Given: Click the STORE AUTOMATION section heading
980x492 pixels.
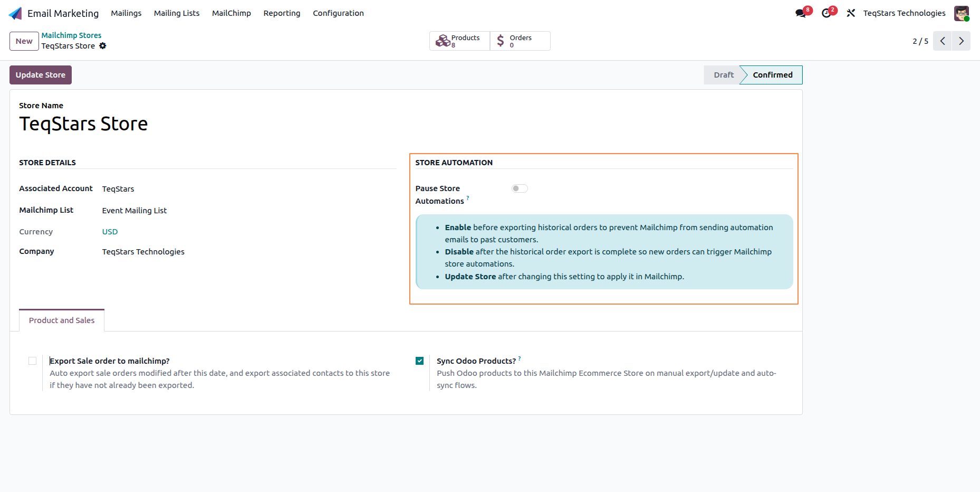Looking at the screenshot, I should click(454, 163).
